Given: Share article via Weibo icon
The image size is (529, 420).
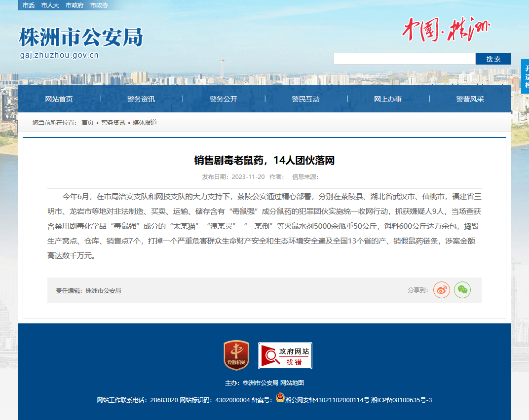Looking at the screenshot, I should (x=442, y=290).
